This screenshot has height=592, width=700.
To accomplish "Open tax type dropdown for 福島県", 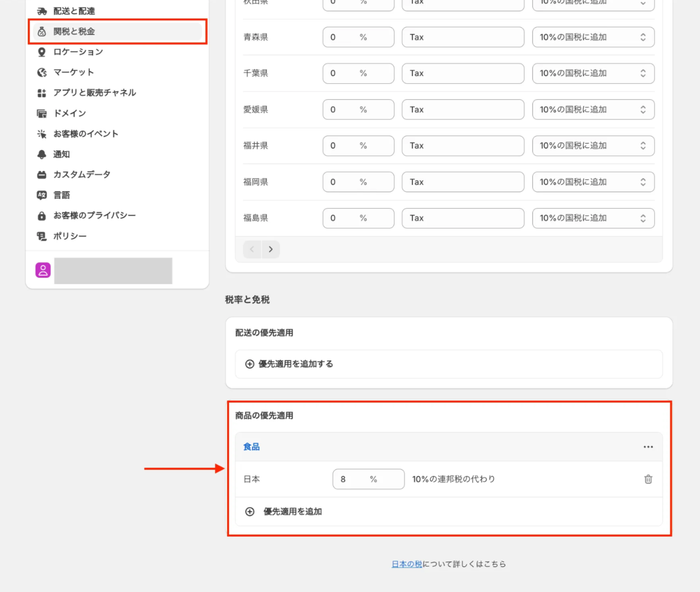I will click(594, 218).
